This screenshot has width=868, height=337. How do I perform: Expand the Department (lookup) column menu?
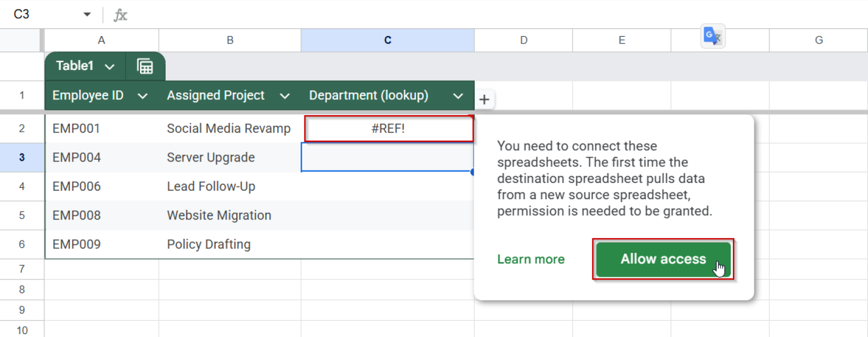pos(458,95)
